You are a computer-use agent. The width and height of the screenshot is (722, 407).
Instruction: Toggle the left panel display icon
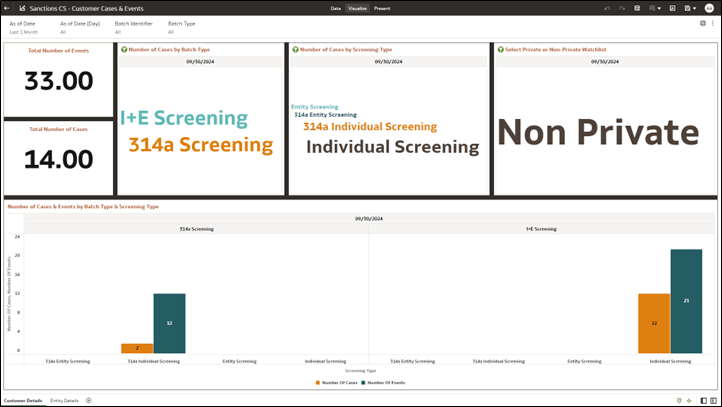(704, 401)
